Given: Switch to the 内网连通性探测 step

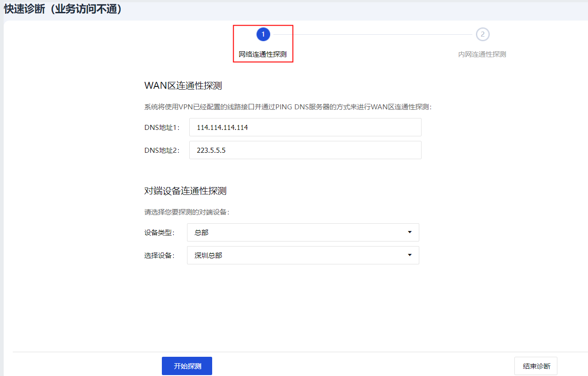Looking at the screenshot, I should pyautogui.click(x=482, y=54).
